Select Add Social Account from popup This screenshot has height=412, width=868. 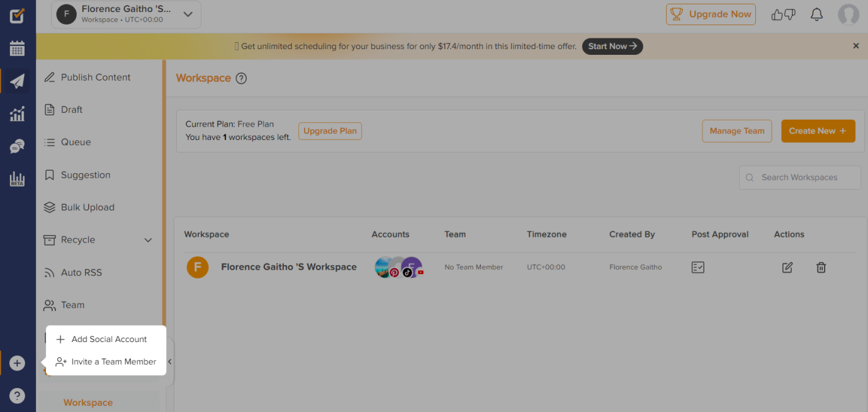point(108,340)
